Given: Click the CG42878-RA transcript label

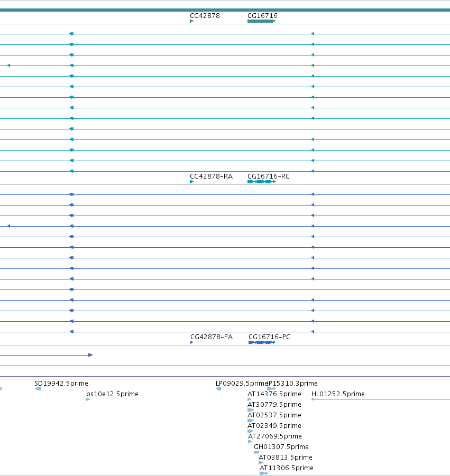Looking at the screenshot, I should click(211, 176).
